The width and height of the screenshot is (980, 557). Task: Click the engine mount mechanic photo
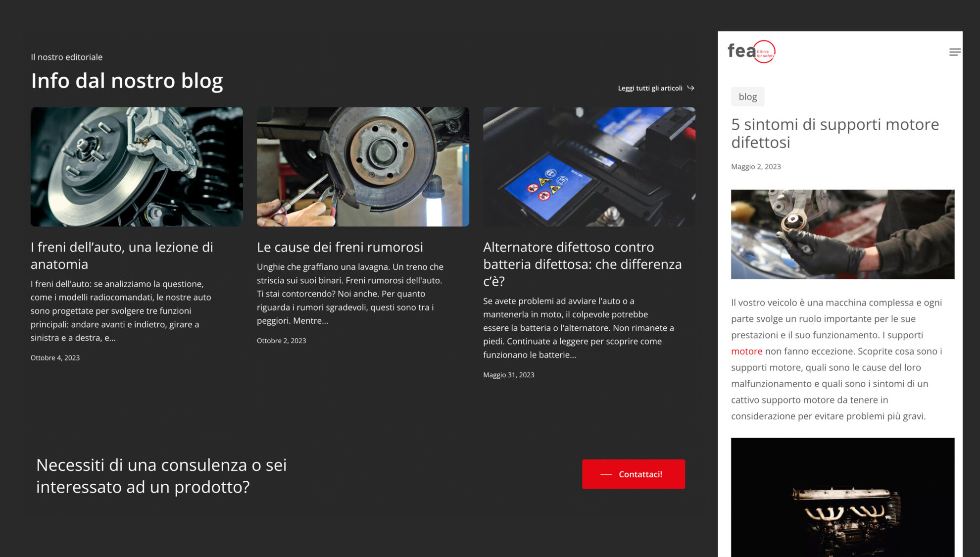842,234
